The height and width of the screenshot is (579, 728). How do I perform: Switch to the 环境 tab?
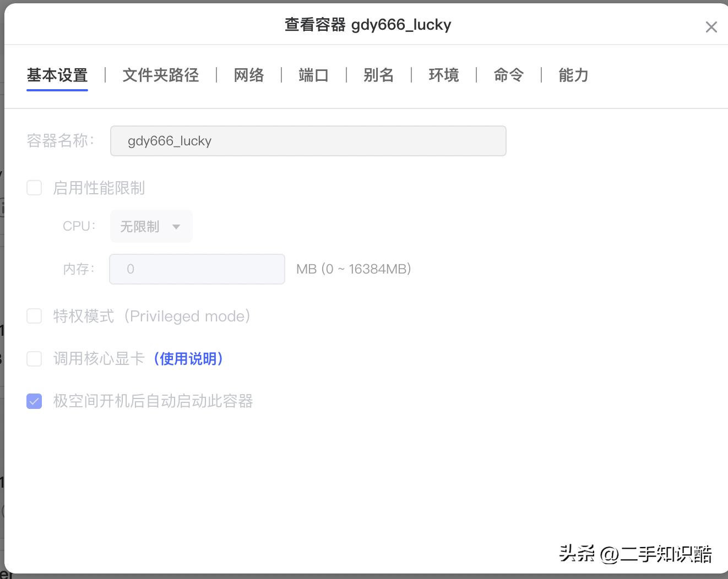443,75
